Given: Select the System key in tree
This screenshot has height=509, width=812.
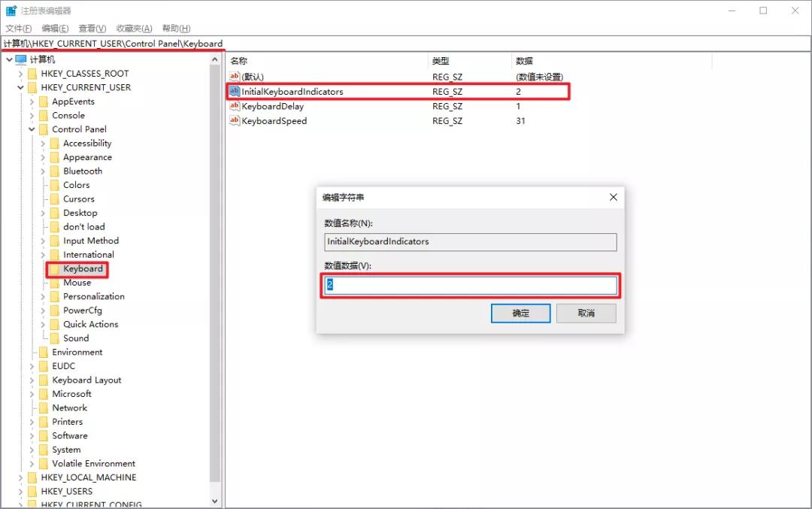Looking at the screenshot, I should click(66, 450).
